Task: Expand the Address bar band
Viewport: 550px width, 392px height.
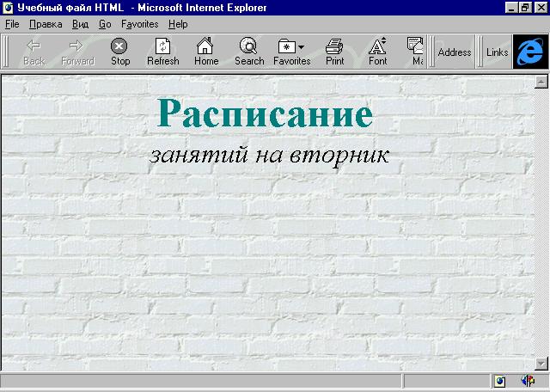Action: 455,52
